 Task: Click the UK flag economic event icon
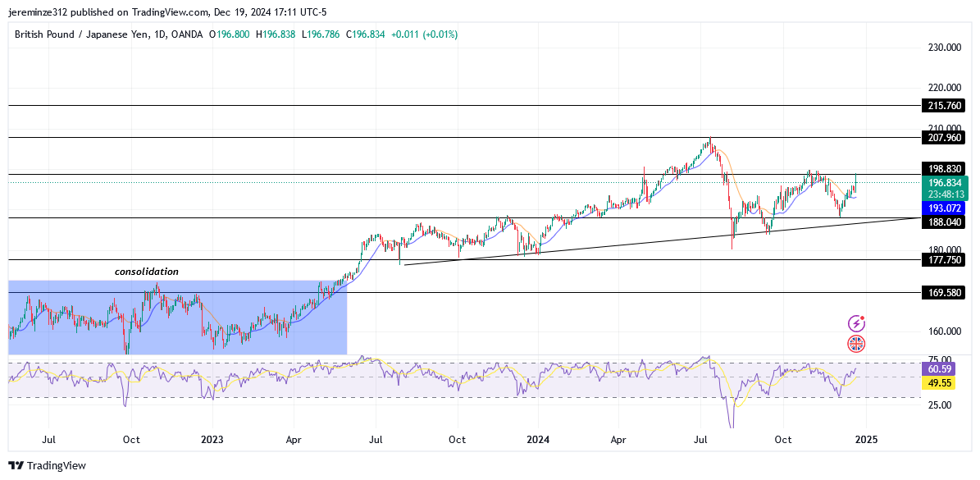(x=856, y=343)
